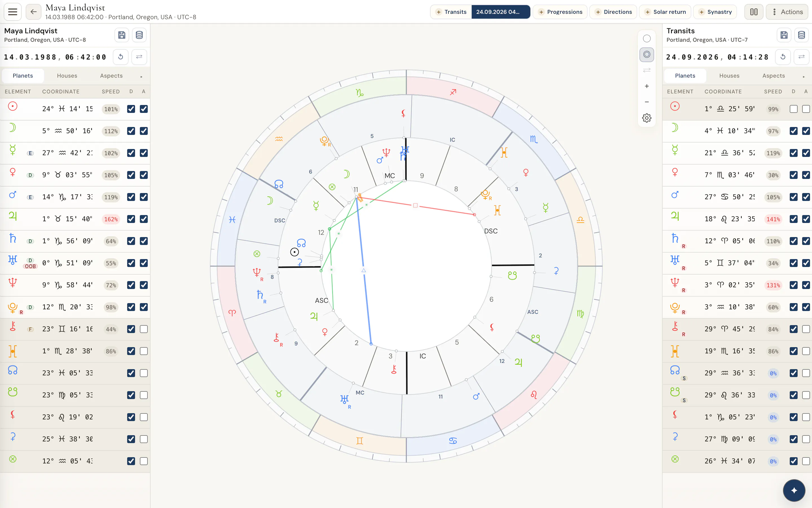The width and height of the screenshot is (812, 508).
Task: Open Aspects tab in natal panel
Action: coord(111,76)
